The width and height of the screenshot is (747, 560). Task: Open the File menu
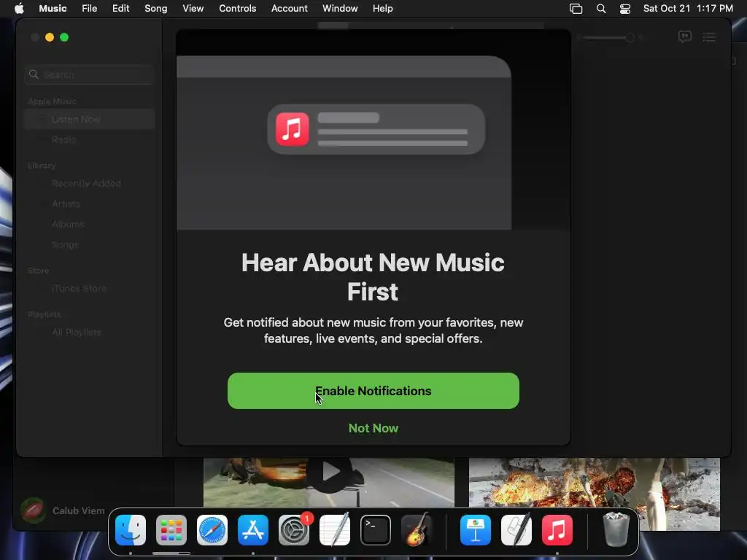[89, 8]
